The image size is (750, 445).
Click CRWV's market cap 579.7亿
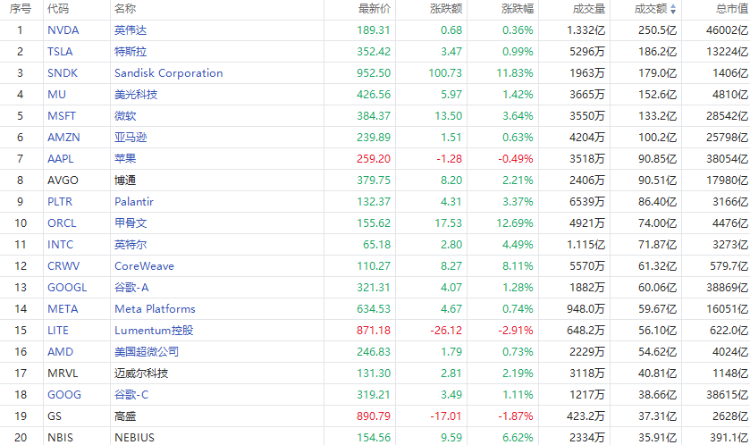click(729, 266)
